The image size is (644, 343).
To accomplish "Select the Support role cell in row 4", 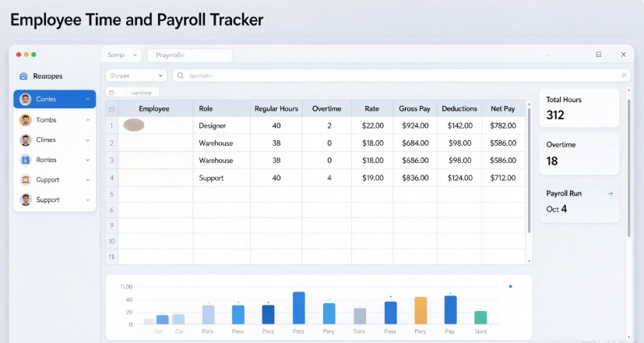I will click(x=221, y=178).
